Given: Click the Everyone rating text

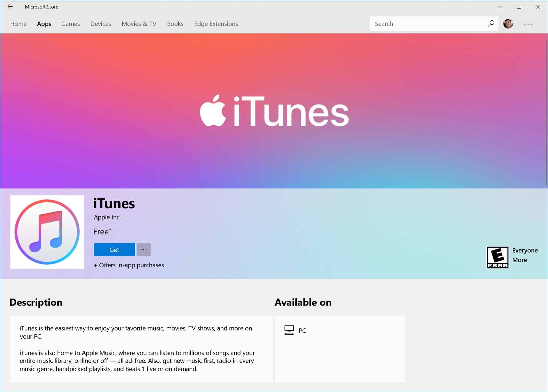Looking at the screenshot, I should [525, 250].
